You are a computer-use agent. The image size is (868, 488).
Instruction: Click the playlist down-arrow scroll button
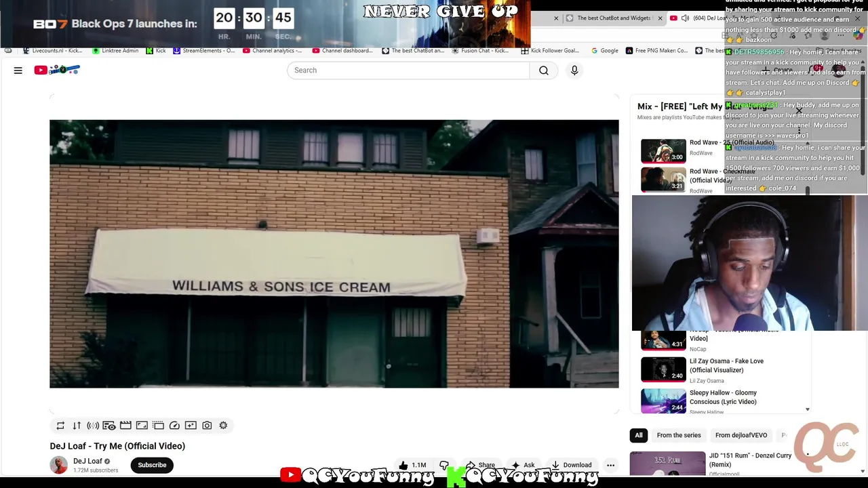tap(807, 409)
